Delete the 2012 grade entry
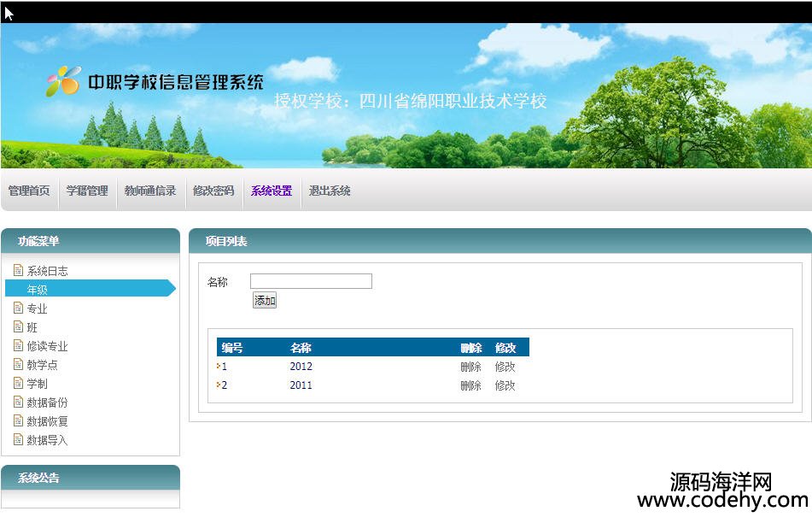The image size is (812, 517). click(x=470, y=367)
